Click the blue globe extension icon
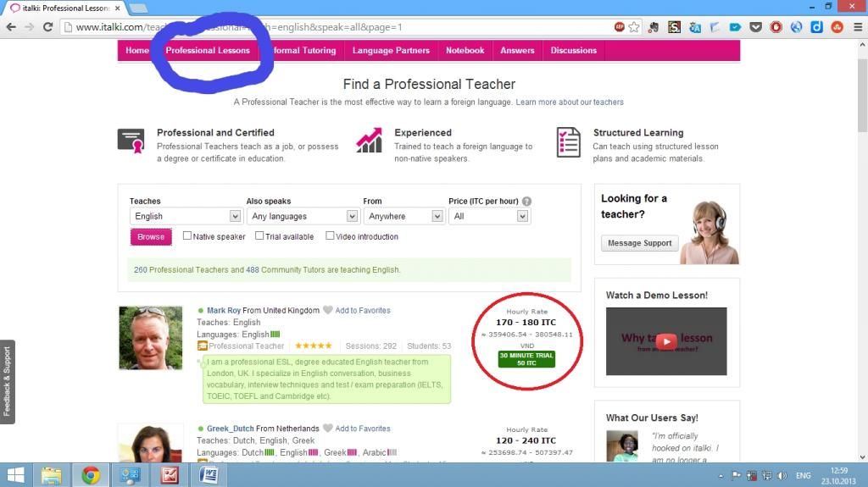The image size is (868, 487). (796, 27)
